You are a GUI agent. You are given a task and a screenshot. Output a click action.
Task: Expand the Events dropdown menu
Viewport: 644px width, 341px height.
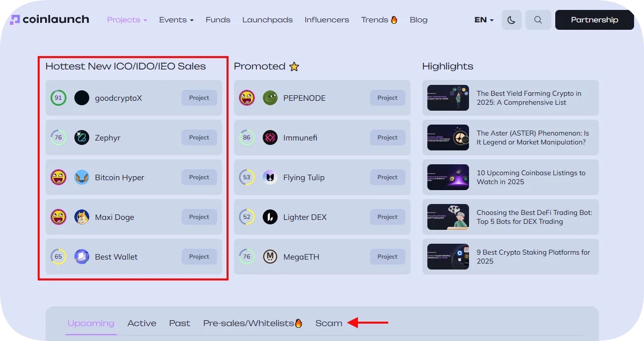[176, 20]
